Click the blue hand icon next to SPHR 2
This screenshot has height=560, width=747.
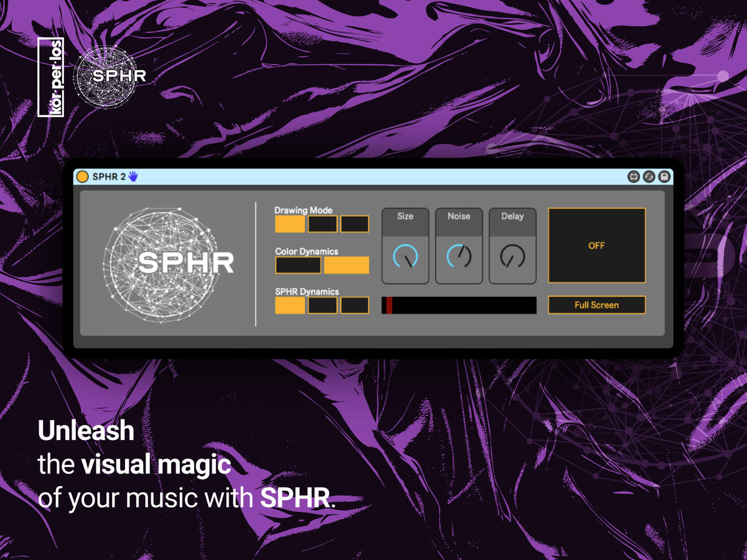click(x=133, y=176)
